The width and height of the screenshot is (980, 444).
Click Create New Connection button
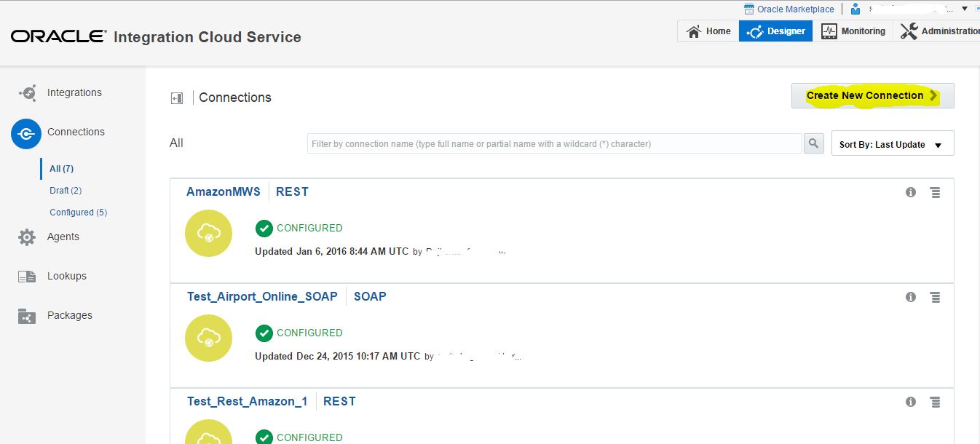pyautogui.click(x=872, y=95)
